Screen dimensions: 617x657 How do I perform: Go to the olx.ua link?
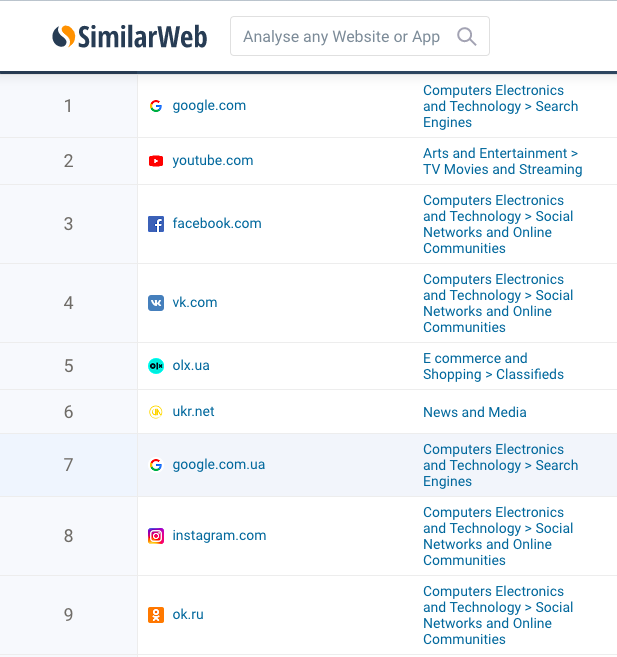tap(191, 366)
